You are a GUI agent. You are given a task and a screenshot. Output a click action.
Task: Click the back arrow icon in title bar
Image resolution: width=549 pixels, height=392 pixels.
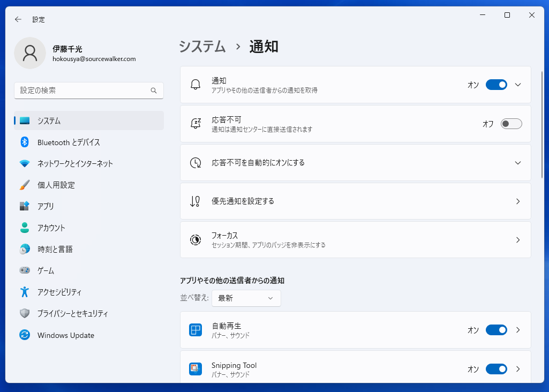[18, 19]
